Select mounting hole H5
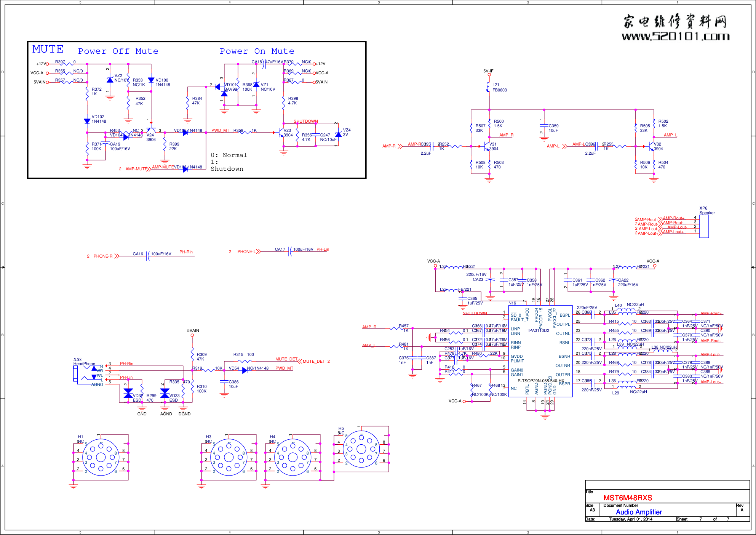The width and height of the screenshot is (756, 535). pos(361,449)
